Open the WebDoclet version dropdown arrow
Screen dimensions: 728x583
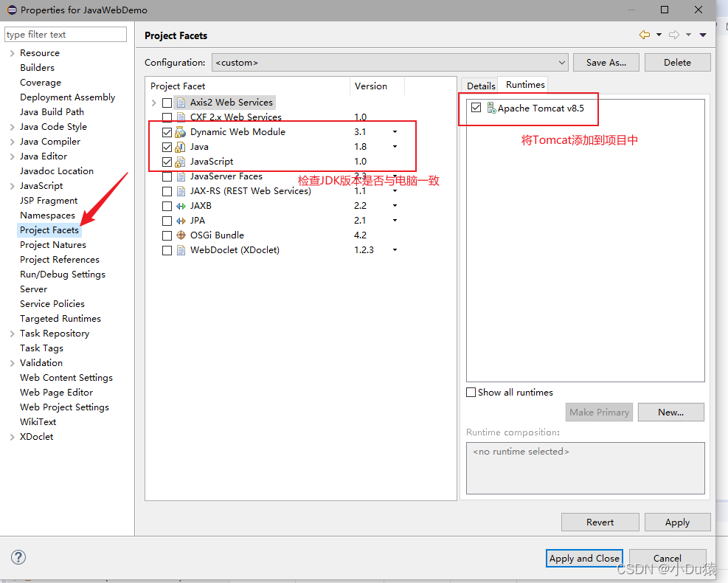coord(395,250)
